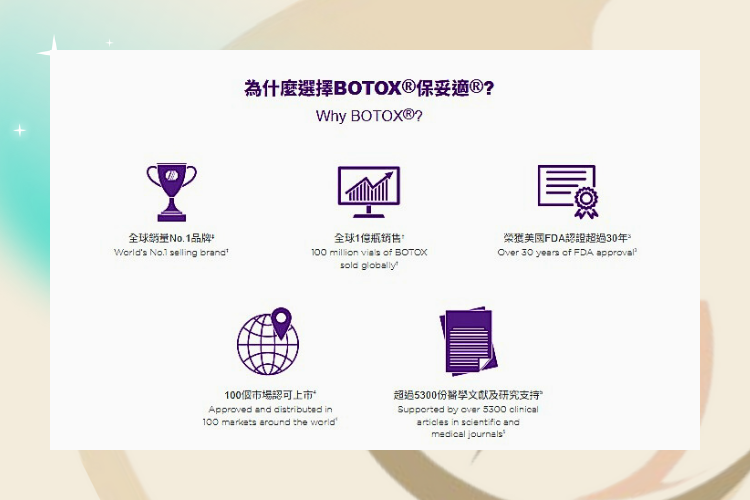Click the heading '為什麼選擇BOTOX®保妥適®?'
Screen dimensions: 750x500
[x=369, y=88]
